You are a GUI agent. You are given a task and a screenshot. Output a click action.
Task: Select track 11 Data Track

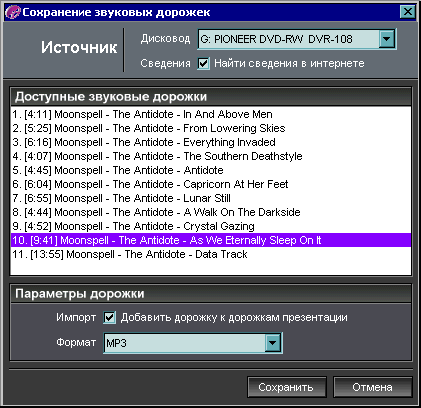(211, 254)
